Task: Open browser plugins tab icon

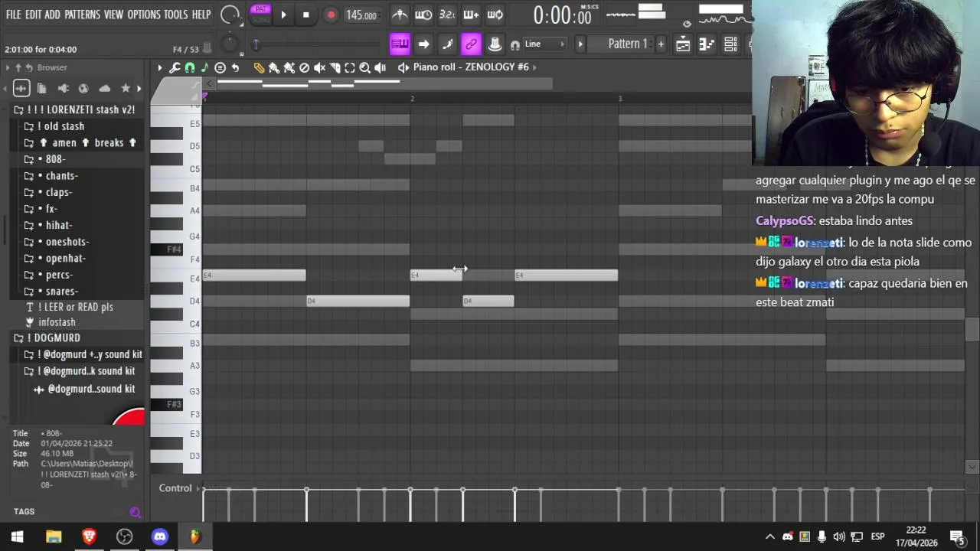Action: click(63, 88)
